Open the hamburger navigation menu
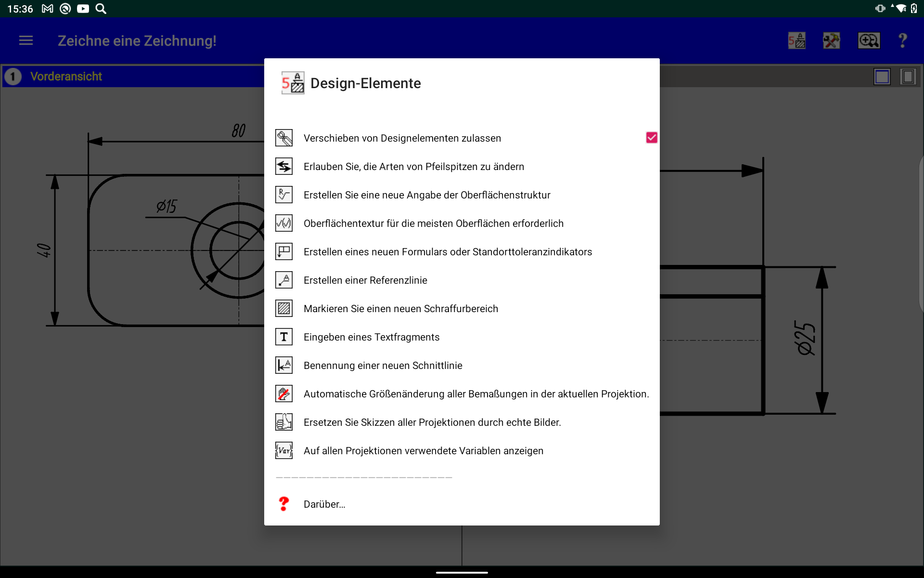 [26, 41]
